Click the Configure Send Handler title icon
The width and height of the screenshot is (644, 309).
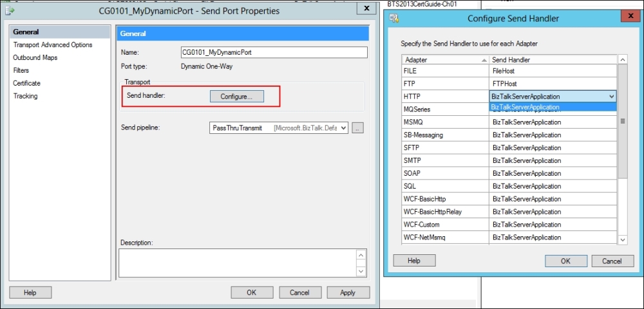tap(393, 18)
